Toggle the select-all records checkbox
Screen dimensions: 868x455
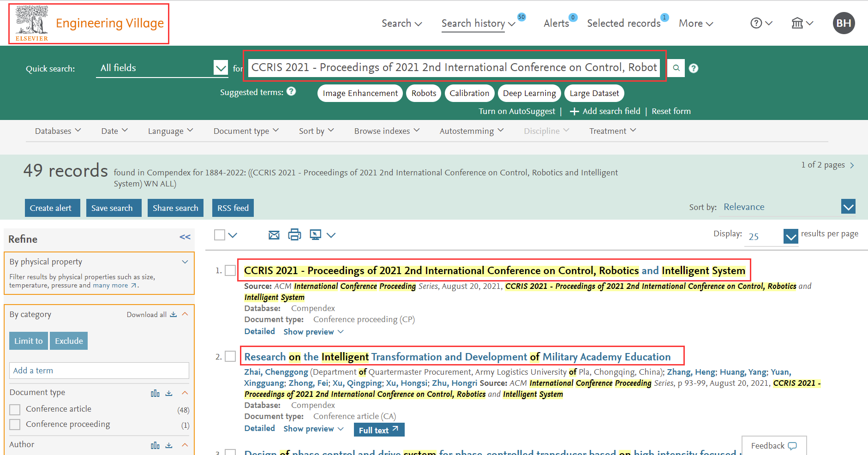[220, 235]
